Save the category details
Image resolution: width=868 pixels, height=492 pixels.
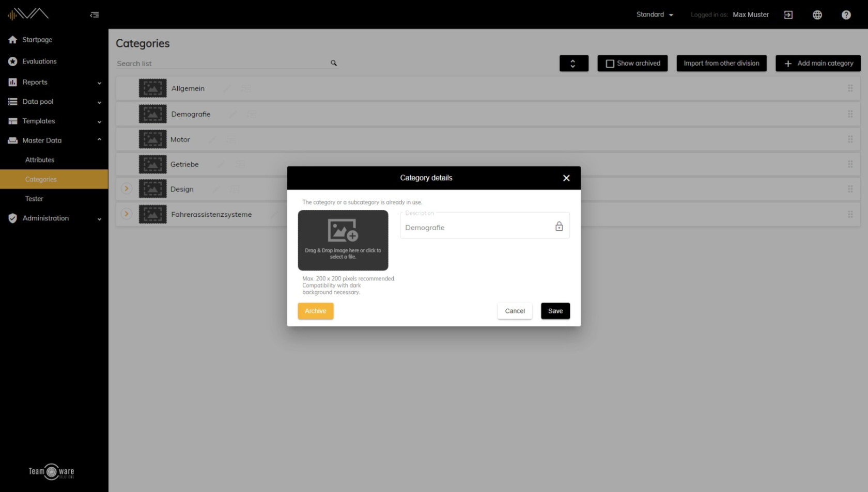[x=555, y=311]
